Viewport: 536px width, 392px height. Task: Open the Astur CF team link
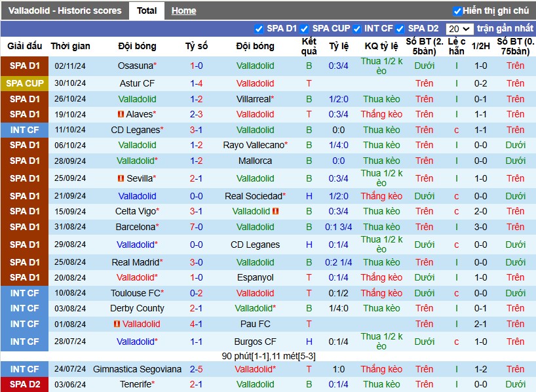click(137, 83)
